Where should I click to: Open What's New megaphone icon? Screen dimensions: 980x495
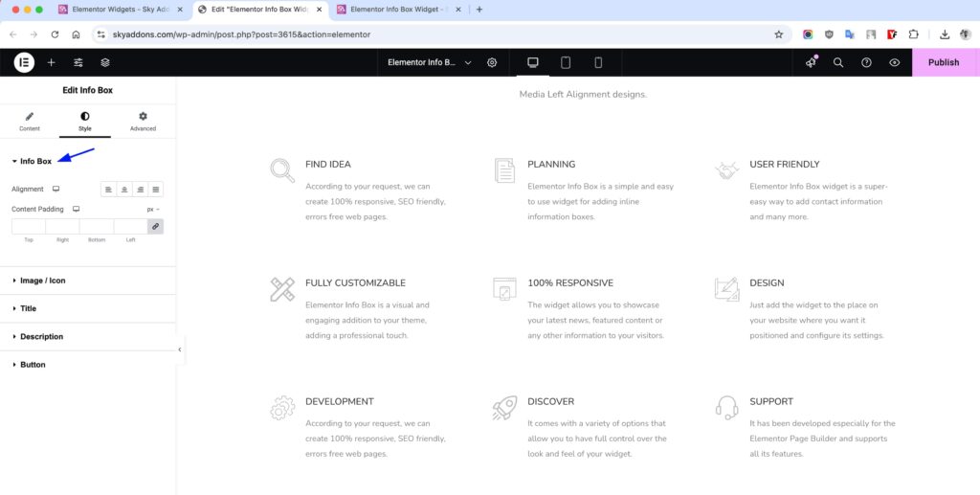coord(812,62)
